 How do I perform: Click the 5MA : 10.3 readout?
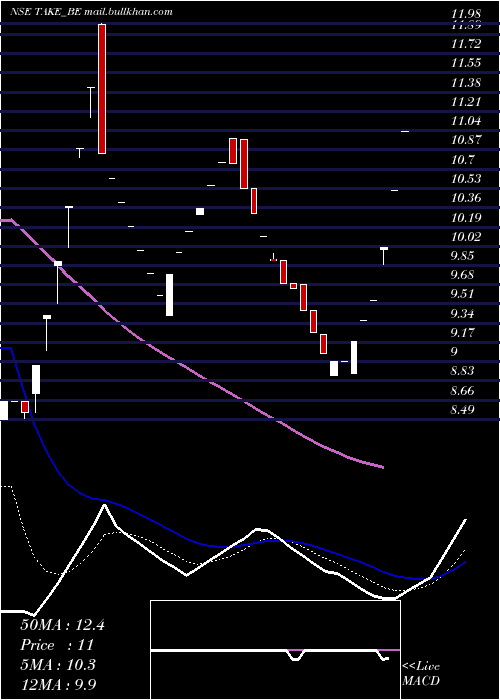58,665
